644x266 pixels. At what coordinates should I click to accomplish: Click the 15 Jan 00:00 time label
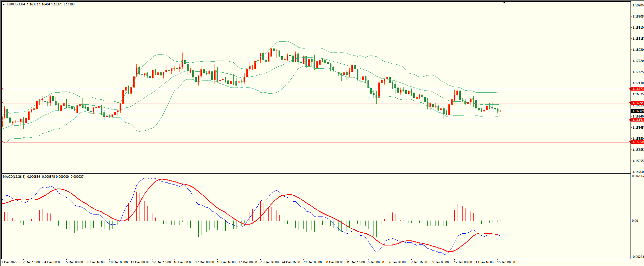pyautogui.click(x=506, y=262)
